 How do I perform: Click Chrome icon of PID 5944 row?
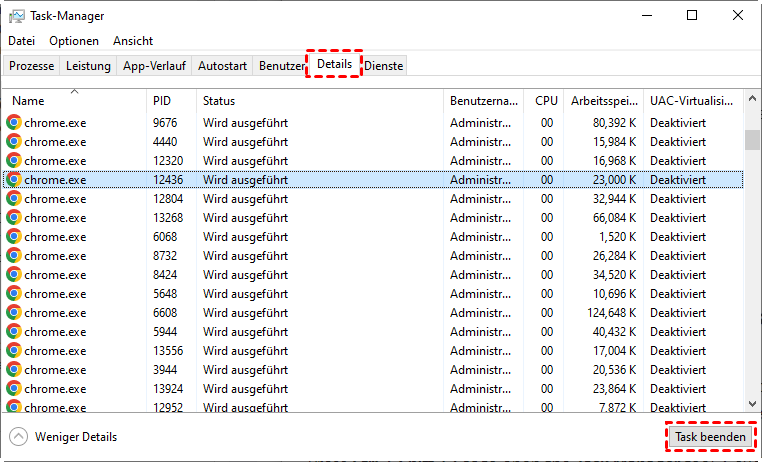point(14,331)
